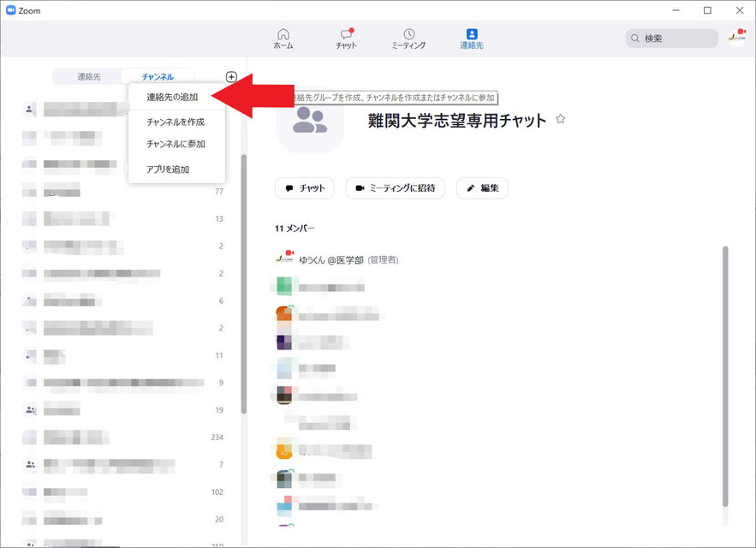This screenshot has height=548, width=756.
Task: Click the dark purple member avatar
Action: tap(284, 342)
